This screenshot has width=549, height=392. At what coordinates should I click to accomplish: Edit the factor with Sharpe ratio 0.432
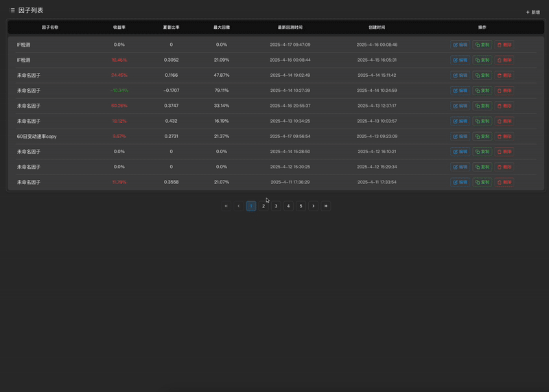460,121
